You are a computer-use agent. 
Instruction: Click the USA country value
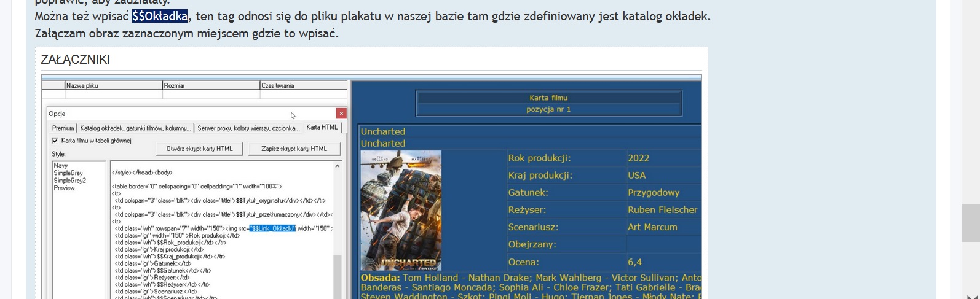point(636,175)
